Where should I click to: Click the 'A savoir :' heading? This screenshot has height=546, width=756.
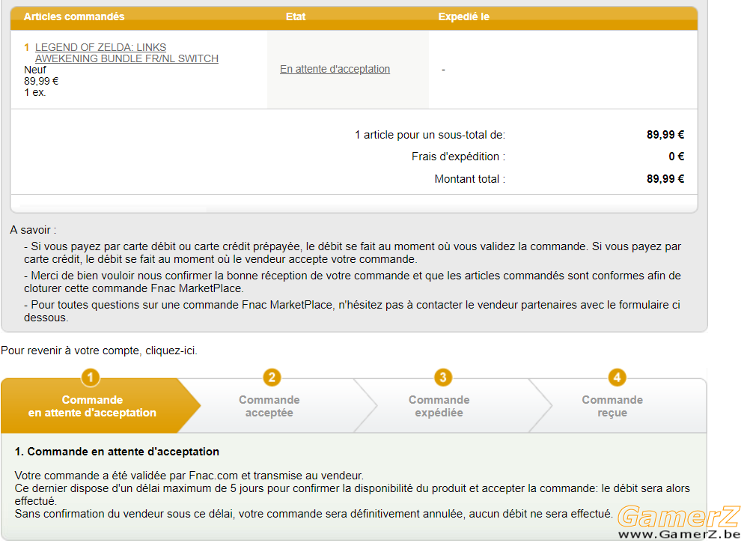point(33,230)
